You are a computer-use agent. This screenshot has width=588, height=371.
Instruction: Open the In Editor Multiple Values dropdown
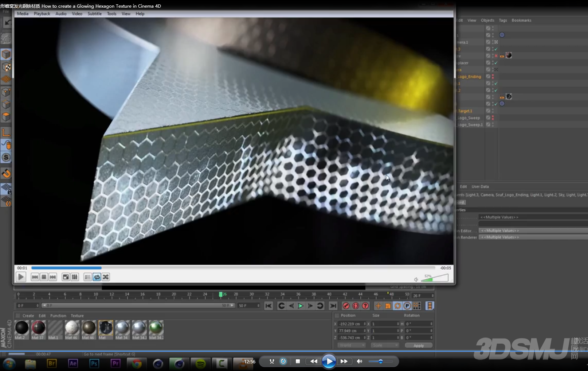pos(533,231)
